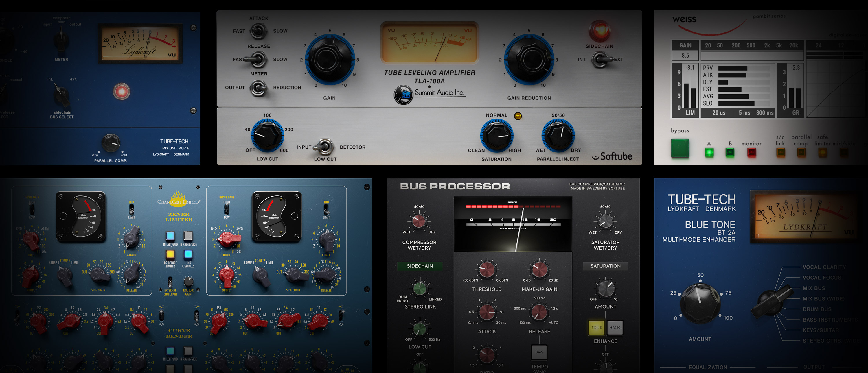868x373 pixels.
Task: Click the SIDECHAIN section header in Bus Processor
Action: 420,266
